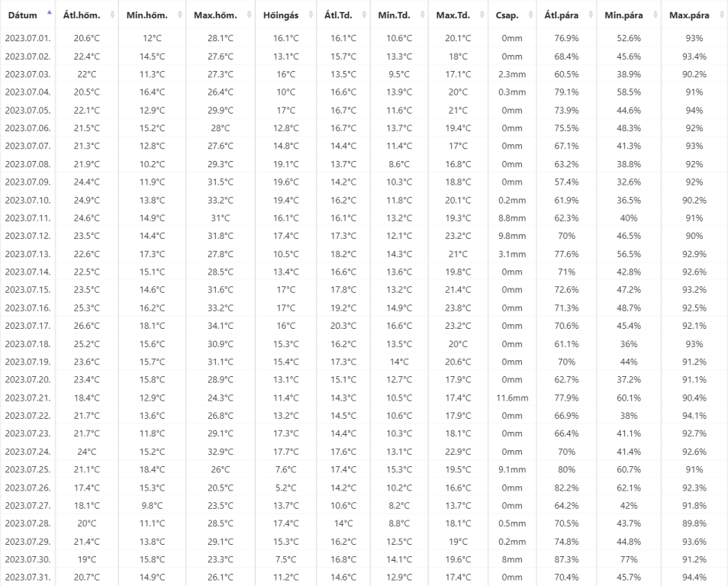Click the 11.6mm precipitation cell
Viewport: 728px width, 586px height.
click(511, 398)
